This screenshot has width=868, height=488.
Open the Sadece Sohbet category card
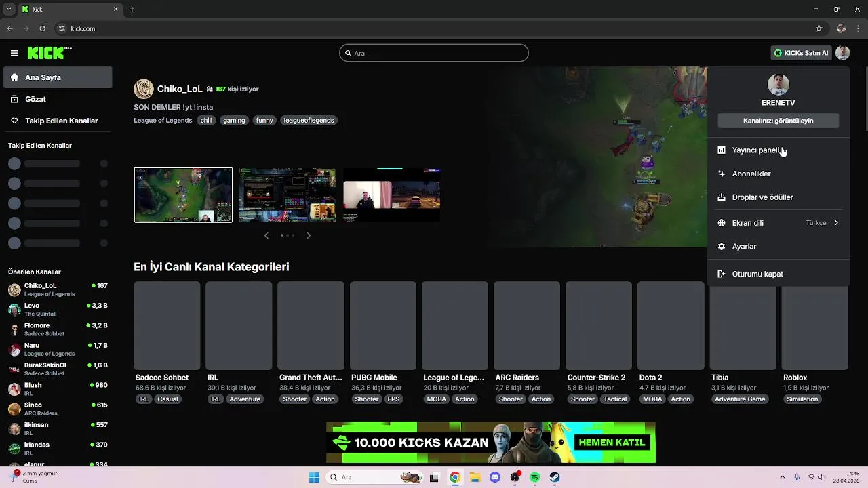pyautogui.click(x=167, y=325)
